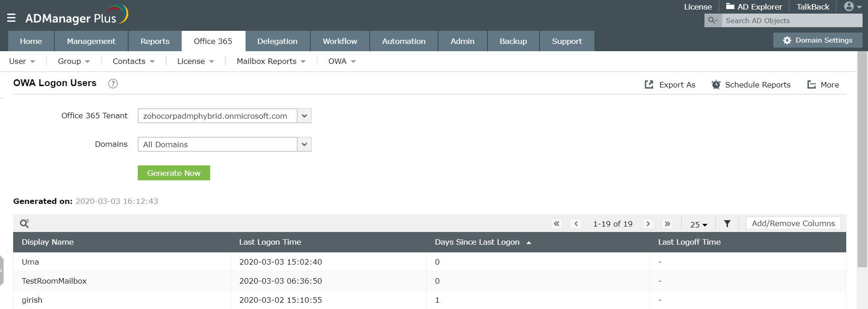Sort by Display Name column header
The width and height of the screenshot is (868, 309).
pyautogui.click(x=48, y=242)
